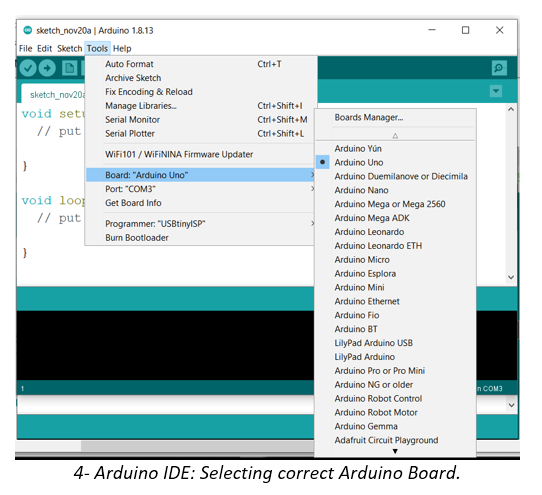Image resolution: width=542 pixels, height=495 pixels.
Task: Click the COM3 status bar text
Action: pyautogui.click(x=490, y=389)
